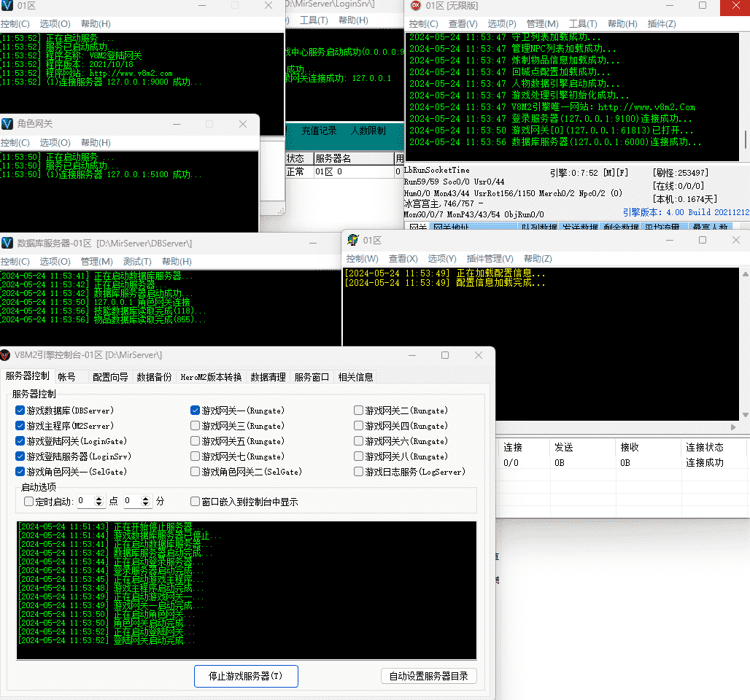Click scroll-up arrow in Rungate log pane
Viewport: 750px width, 700px height.
[x=745, y=274]
